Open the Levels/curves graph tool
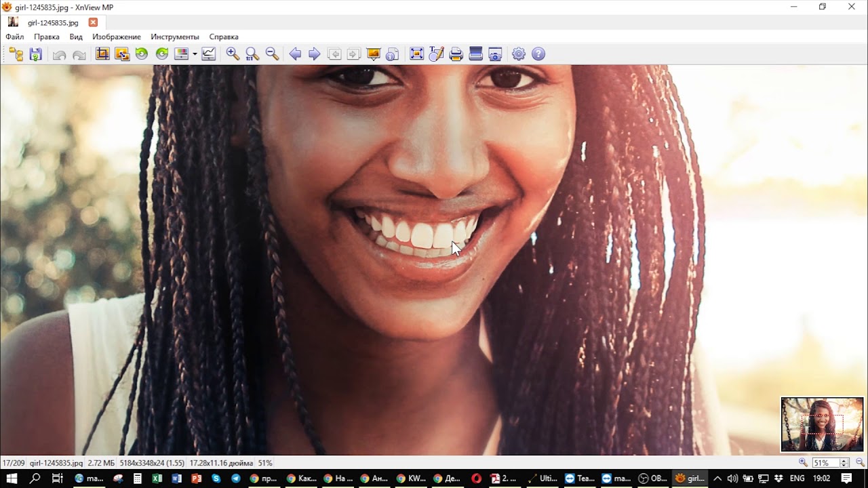868x488 pixels. tap(209, 54)
